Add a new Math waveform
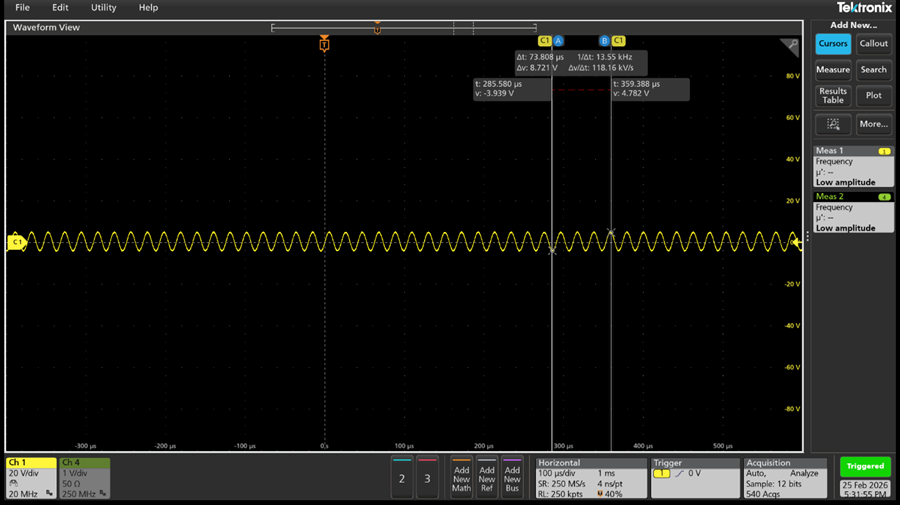 (x=461, y=477)
